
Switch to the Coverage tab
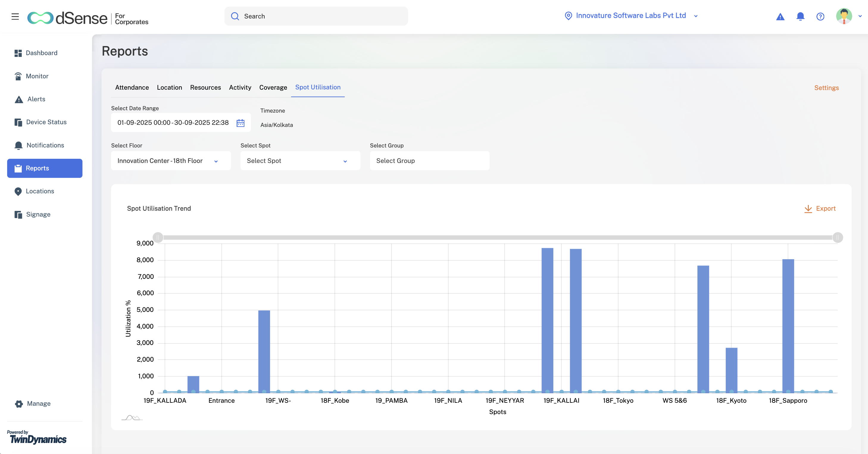tap(273, 88)
